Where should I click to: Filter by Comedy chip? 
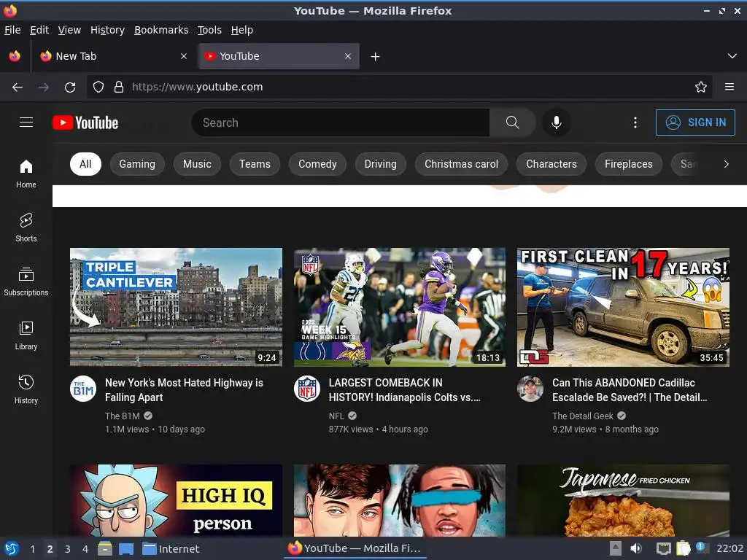317,164
